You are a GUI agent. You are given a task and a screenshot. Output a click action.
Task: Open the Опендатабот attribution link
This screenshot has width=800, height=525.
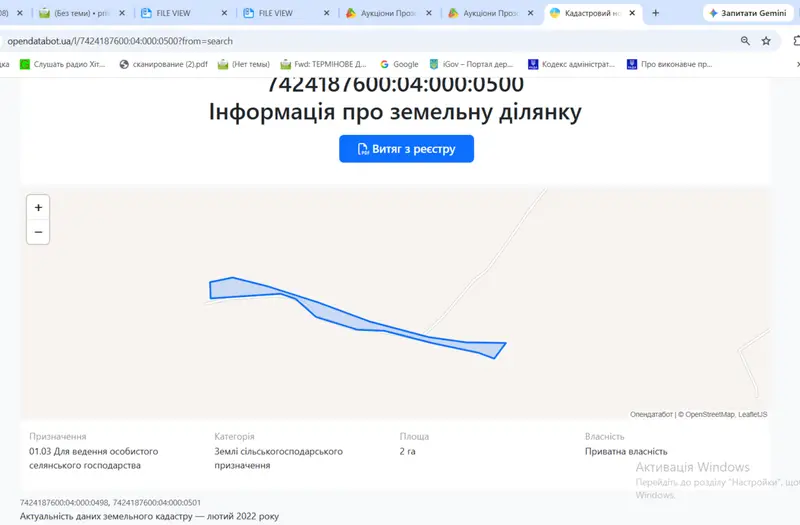pos(651,414)
